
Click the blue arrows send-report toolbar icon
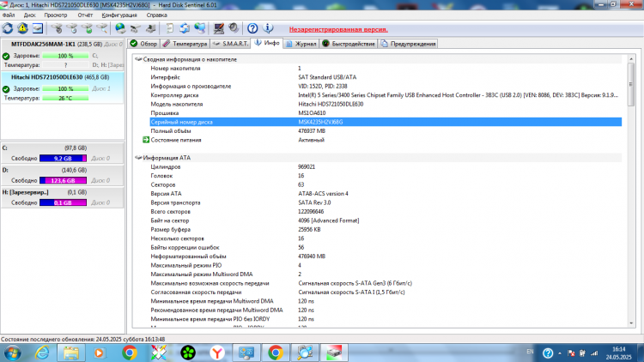coord(185,28)
